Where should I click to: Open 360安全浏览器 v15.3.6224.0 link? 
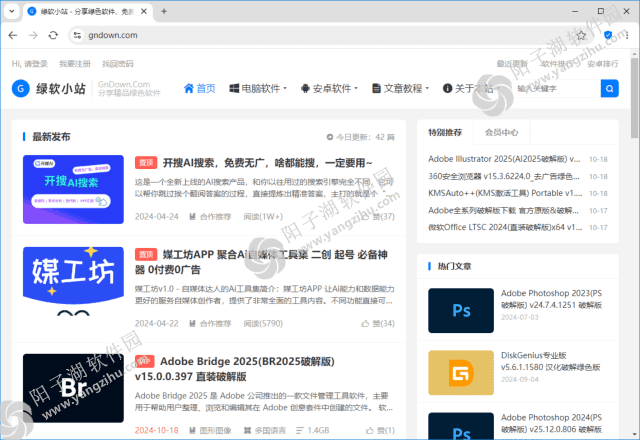coord(504,176)
